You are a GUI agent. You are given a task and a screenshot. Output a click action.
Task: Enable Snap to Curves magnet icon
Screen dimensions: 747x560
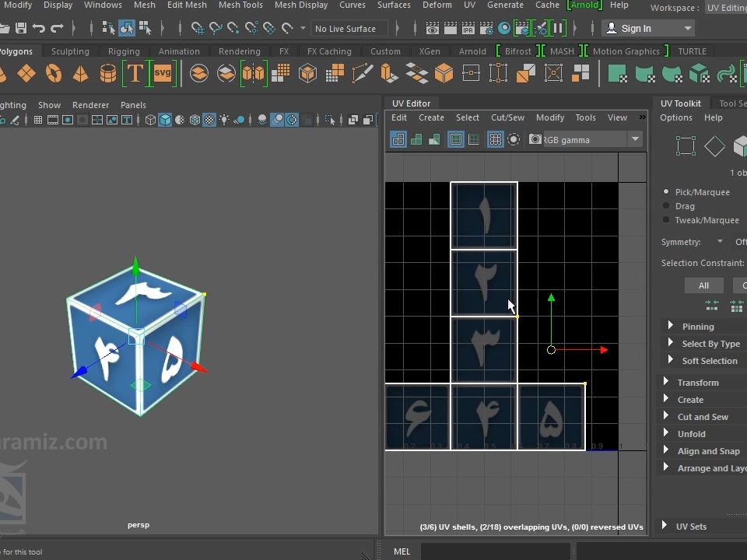216,28
